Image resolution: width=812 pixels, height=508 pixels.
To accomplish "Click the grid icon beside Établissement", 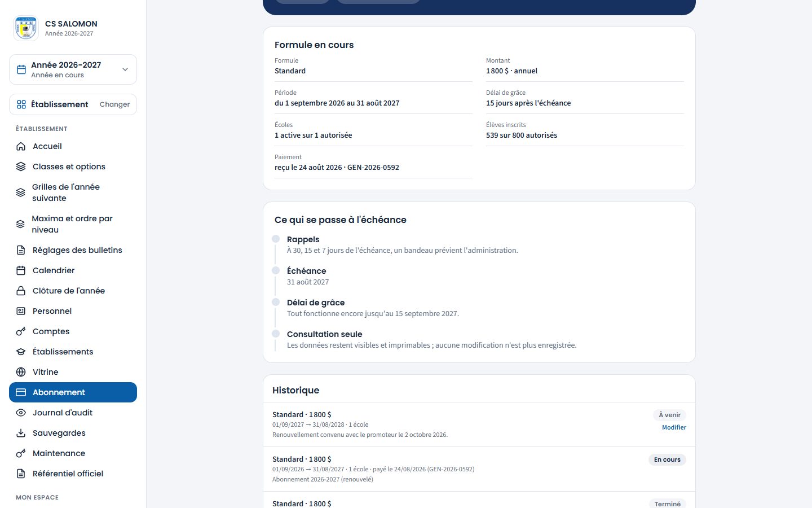I will [21, 104].
